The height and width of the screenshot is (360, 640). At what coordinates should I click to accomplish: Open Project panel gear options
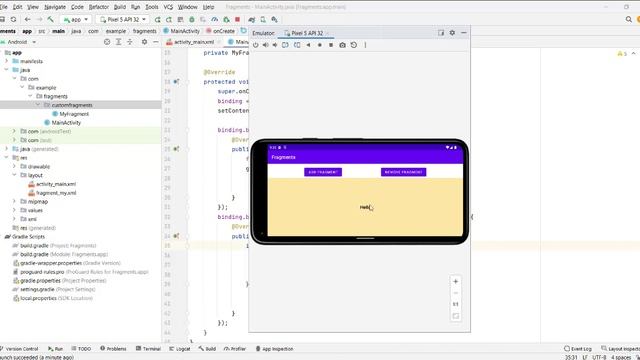144,42
